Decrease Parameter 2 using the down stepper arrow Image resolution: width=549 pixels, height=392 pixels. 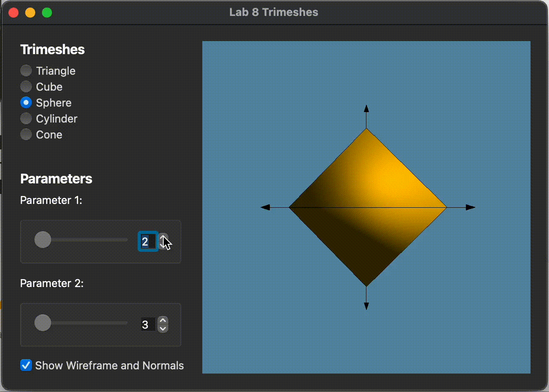(163, 329)
